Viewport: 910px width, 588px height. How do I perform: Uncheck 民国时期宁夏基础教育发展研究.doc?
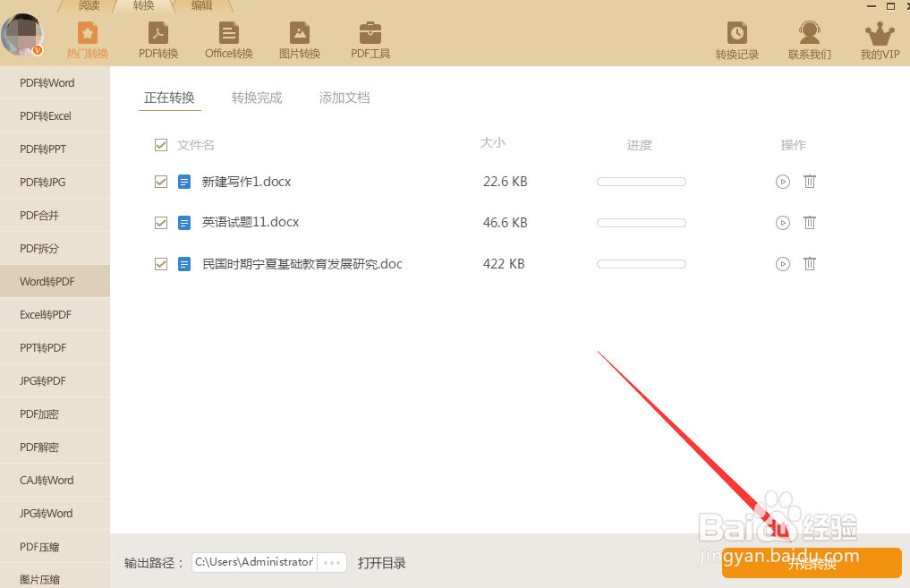pyautogui.click(x=161, y=263)
